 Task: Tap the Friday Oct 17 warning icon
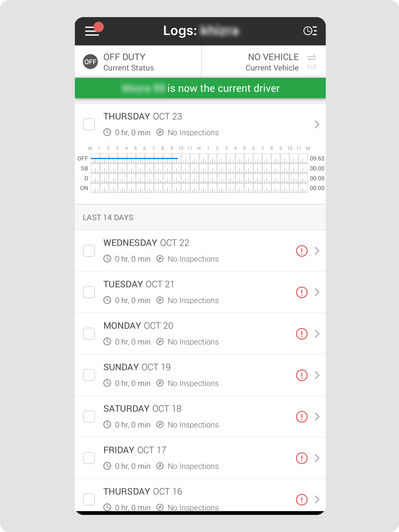pos(301,458)
